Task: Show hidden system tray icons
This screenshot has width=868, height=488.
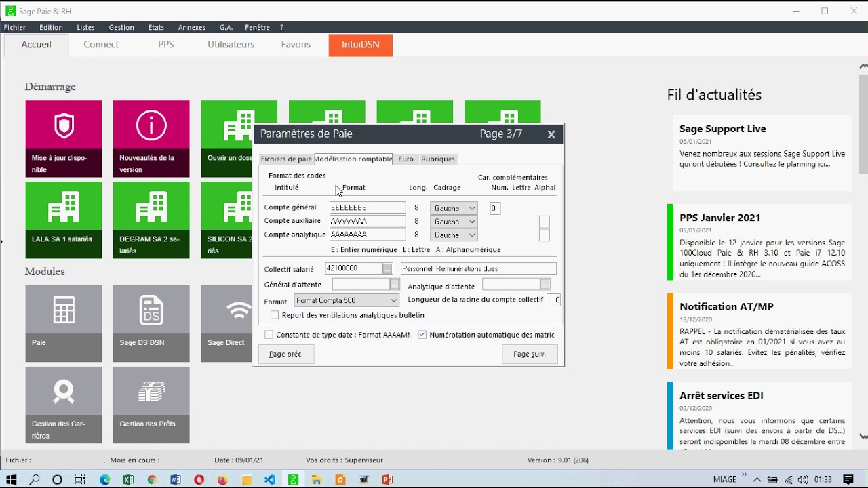Action: [757, 479]
